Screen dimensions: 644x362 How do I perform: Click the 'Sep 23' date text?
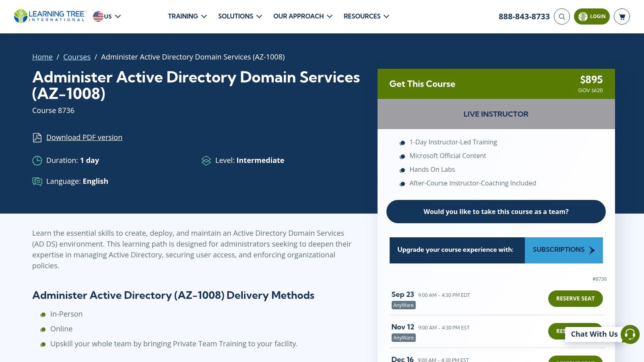click(x=402, y=294)
